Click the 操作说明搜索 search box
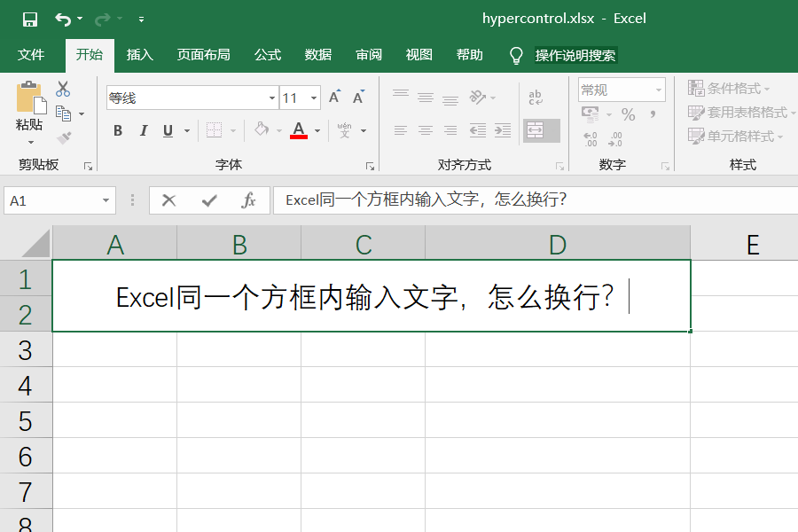The height and width of the screenshot is (532, 798). click(575, 55)
